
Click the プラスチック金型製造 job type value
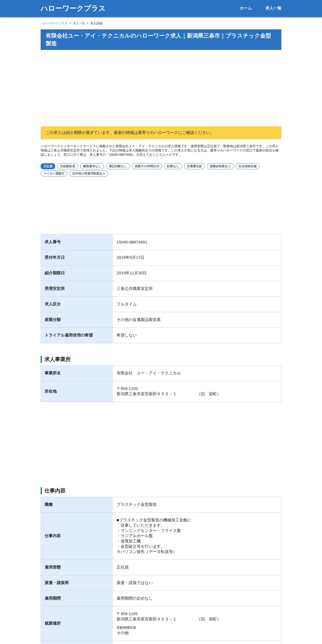click(x=137, y=505)
